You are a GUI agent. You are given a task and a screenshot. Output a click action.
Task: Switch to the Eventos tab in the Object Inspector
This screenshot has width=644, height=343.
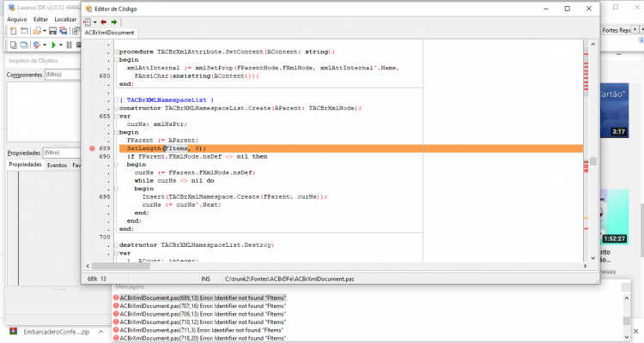pyautogui.click(x=57, y=165)
